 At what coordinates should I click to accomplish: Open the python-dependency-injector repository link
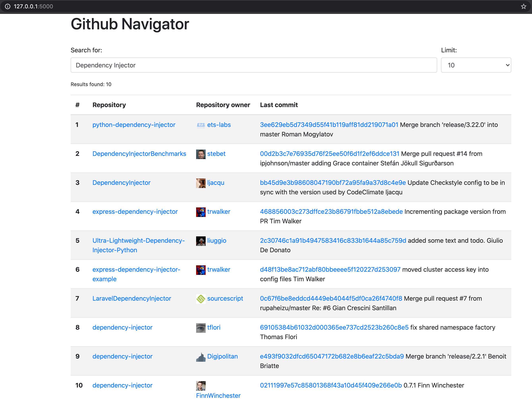[x=134, y=125]
